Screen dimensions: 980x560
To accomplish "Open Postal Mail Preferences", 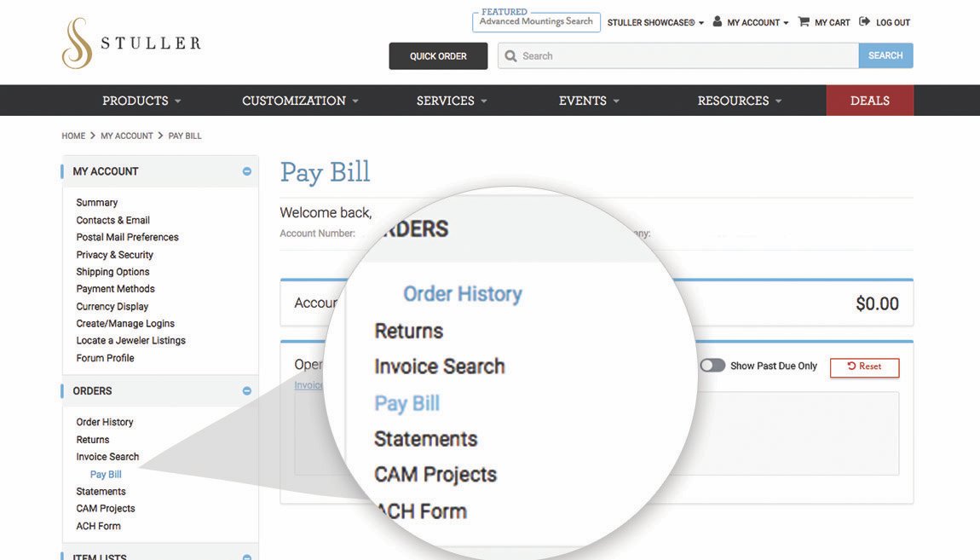I will click(128, 237).
